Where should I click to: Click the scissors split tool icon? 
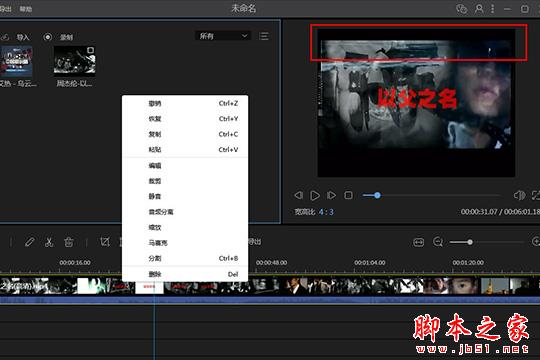pyautogui.click(x=49, y=242)
